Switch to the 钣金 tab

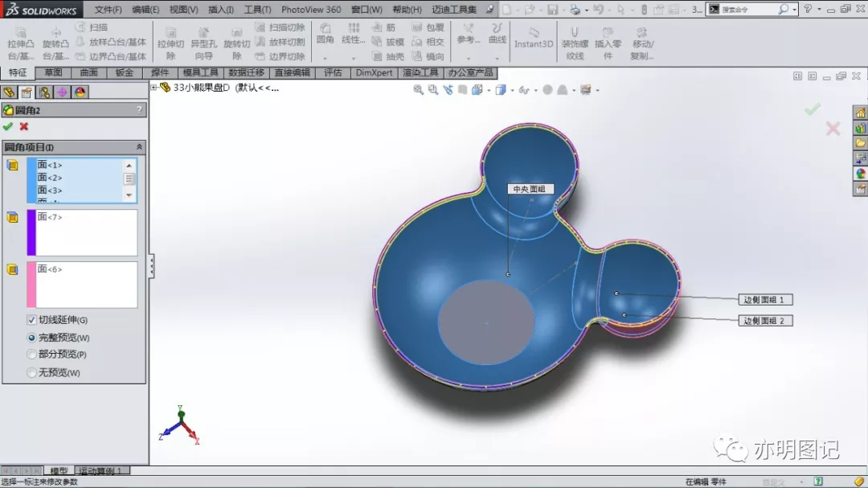click(125, 72)
